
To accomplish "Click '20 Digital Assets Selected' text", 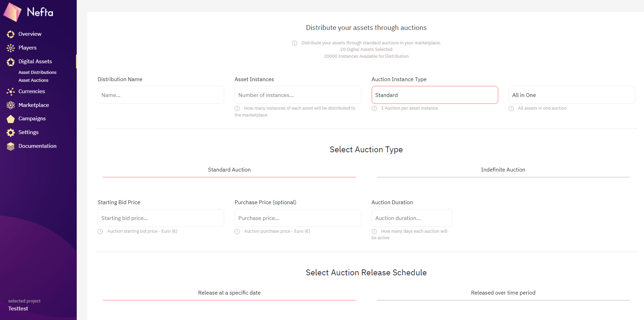I will (x=366, y=49).
